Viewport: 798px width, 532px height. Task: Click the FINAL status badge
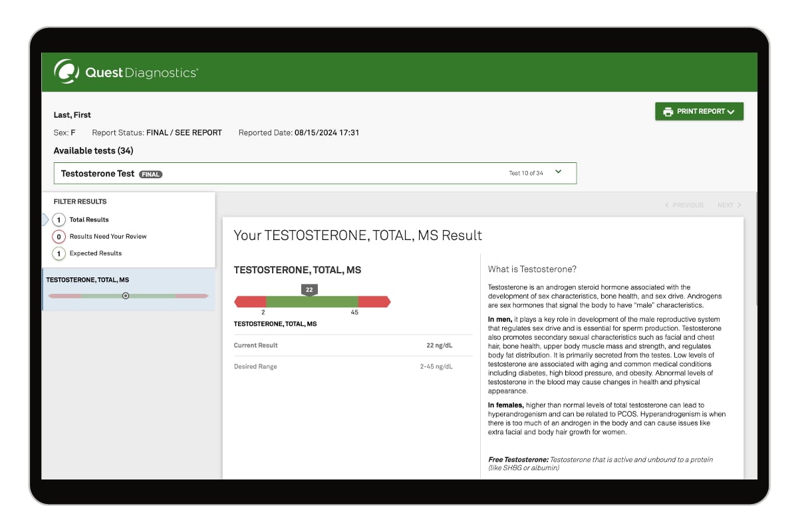[x=150, y=174]
